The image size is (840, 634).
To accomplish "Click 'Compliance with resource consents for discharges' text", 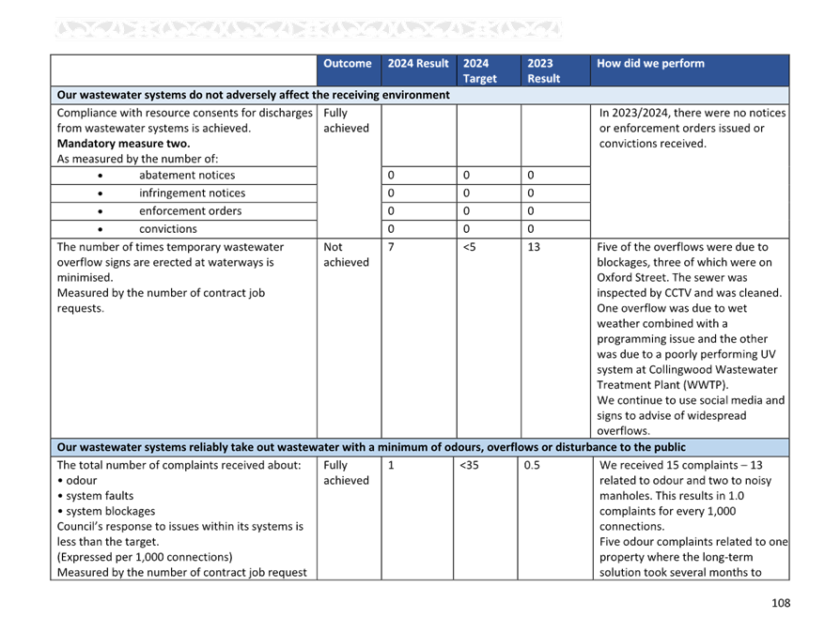I will click(x=185, y=113).
